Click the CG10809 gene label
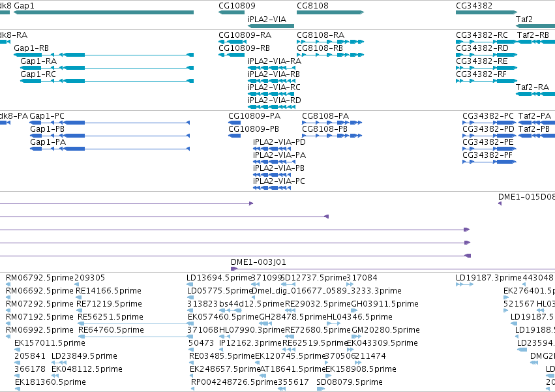555x392 pixels. point(237,6)
